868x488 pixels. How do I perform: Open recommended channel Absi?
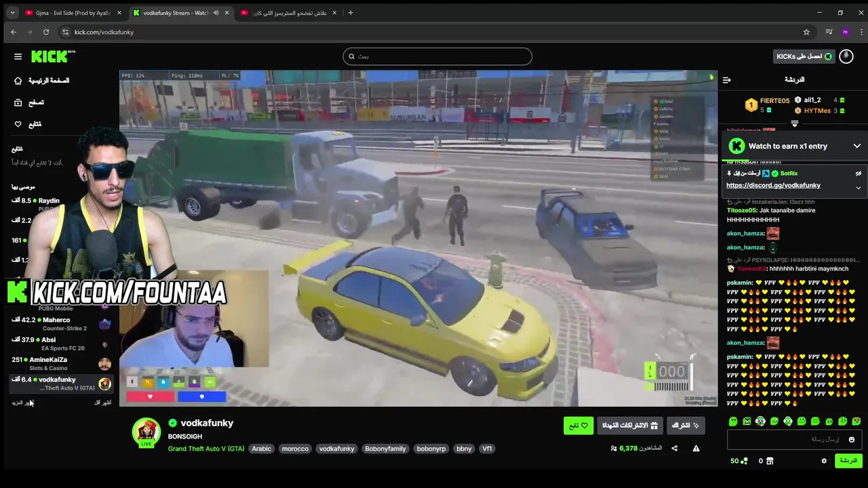pyautogui.click(x=60, y=344)
